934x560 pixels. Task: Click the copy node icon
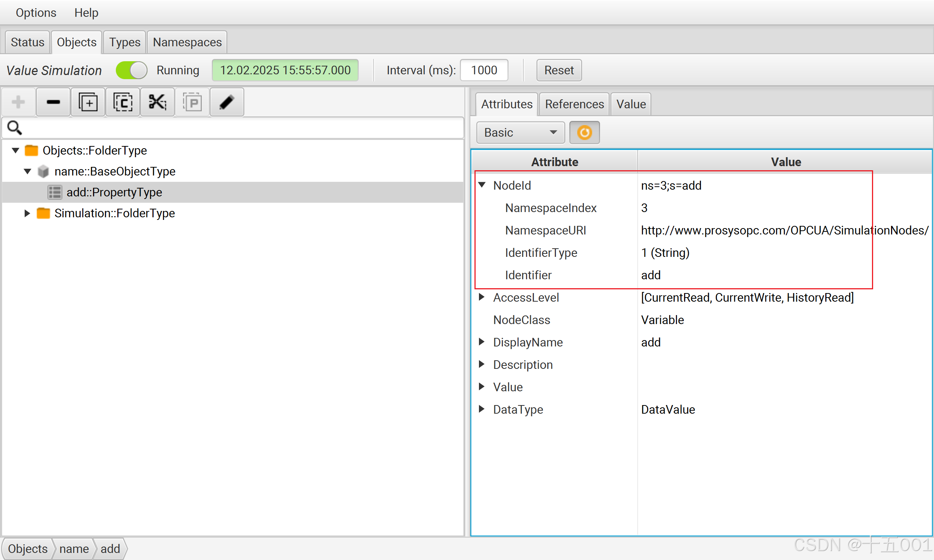click(x=123, y=102)
